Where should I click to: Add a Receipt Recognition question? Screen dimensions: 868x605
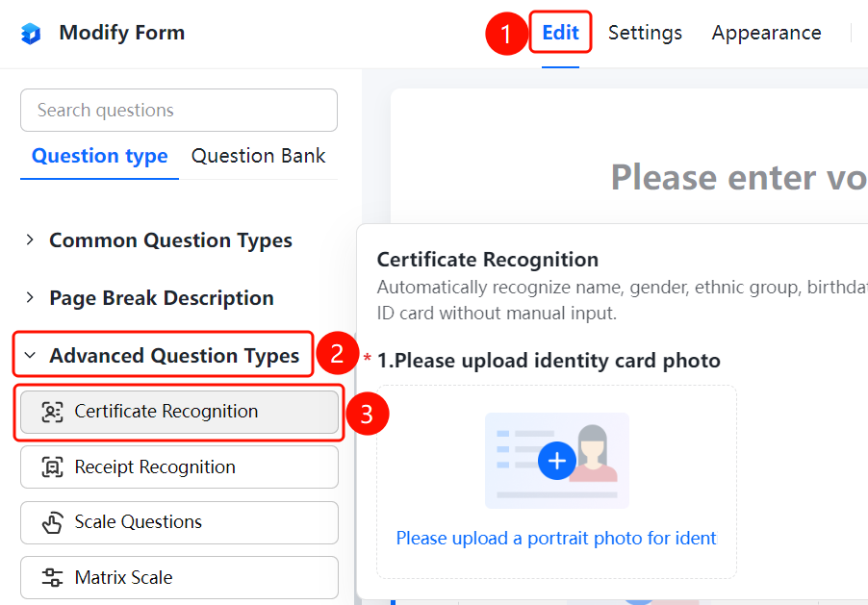(x=179, y=467)
